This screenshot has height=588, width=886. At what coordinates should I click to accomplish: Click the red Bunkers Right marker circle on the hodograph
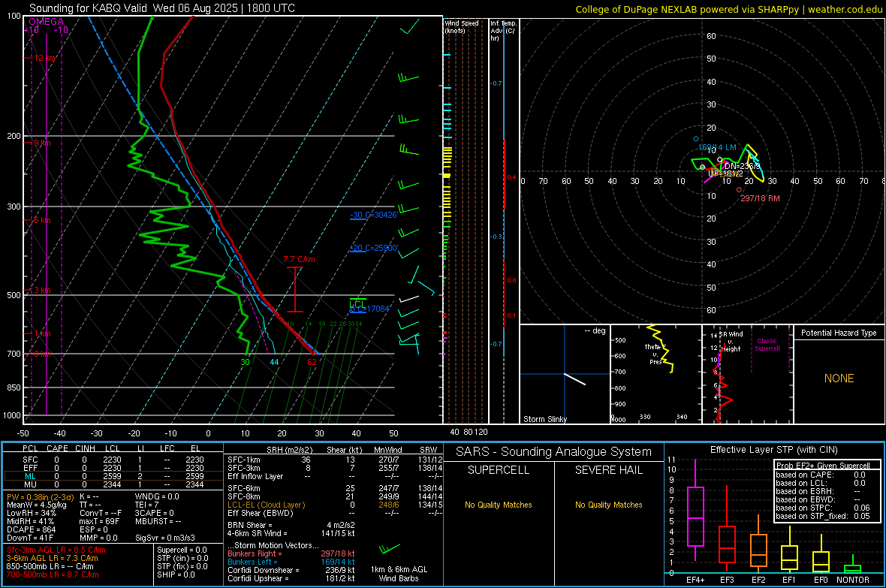(x=739, y=190)
